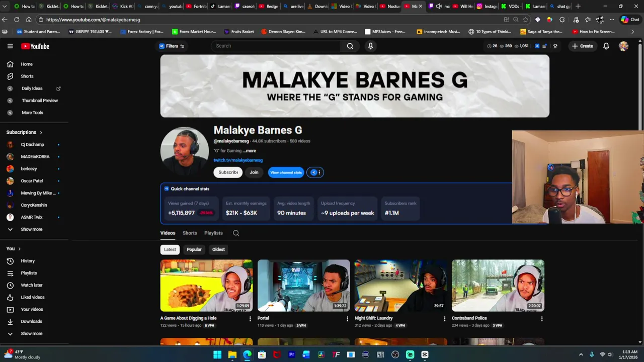Open a new browser tab
Image resolution: width=644 pixels, height=362 pixels.
click(578, 6)
